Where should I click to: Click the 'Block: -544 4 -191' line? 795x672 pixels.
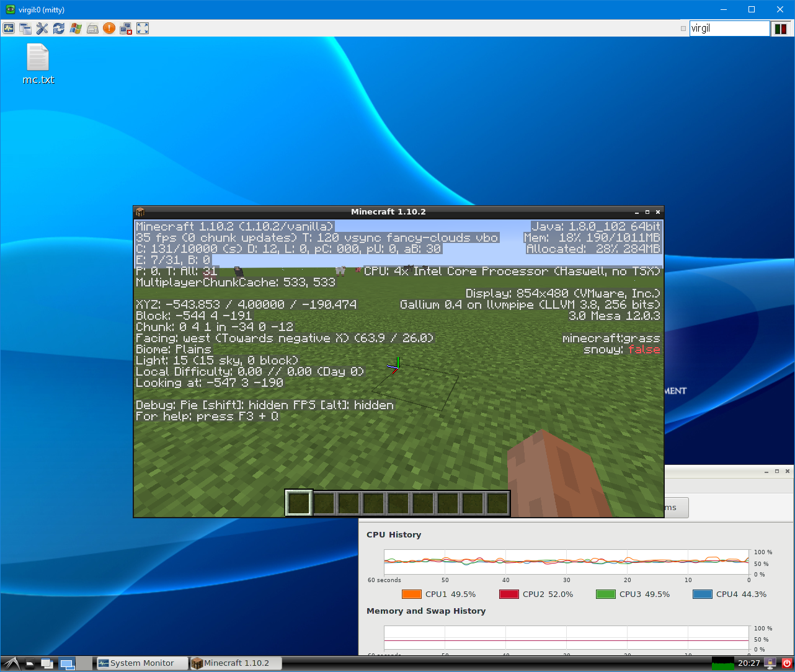[x=193, y=316]
